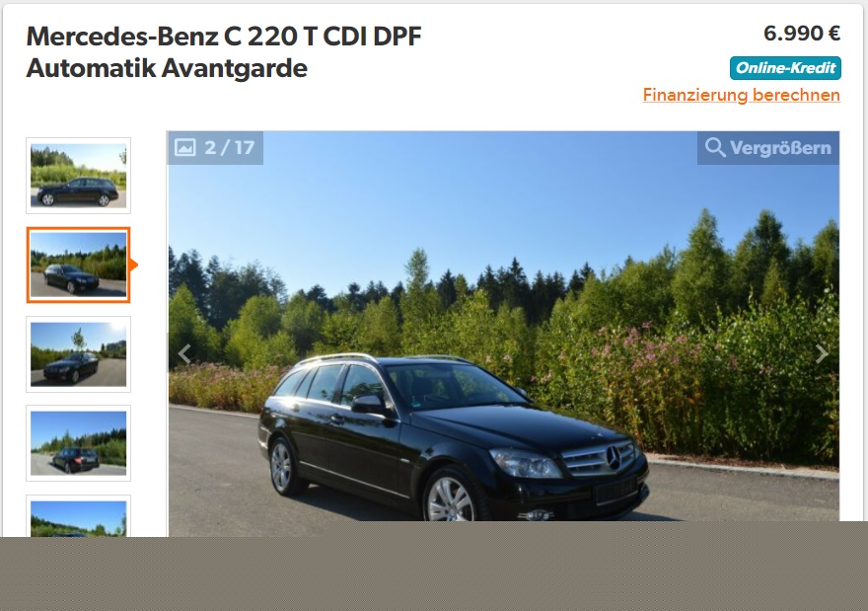This screenshot has height=611, width=868.
Task: Click the 2 / 17 image counter
Action: pos(229,147)
